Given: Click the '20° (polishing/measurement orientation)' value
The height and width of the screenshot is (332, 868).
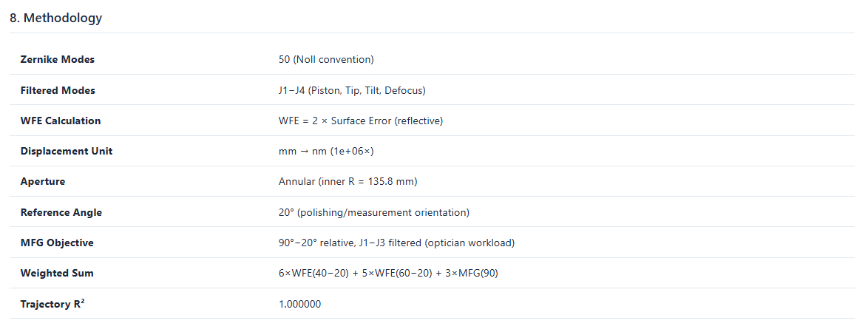Looking at the screenshot, I should click(373, 212).
